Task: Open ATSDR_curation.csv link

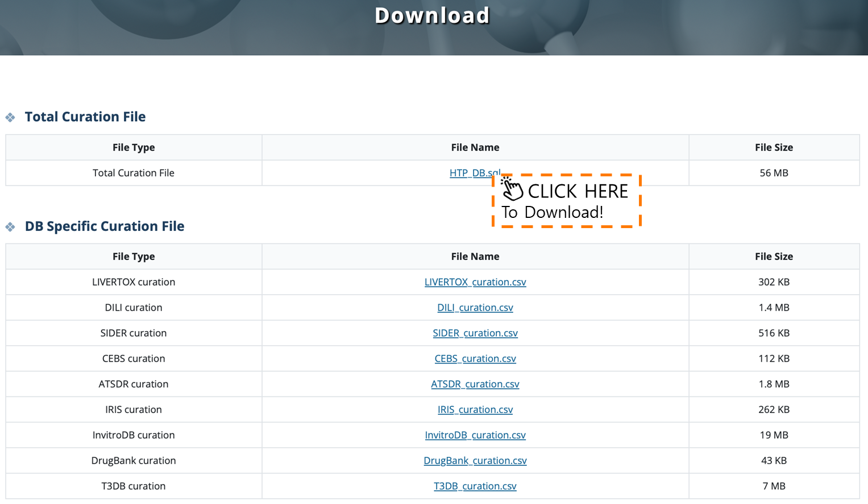Action: [x=475, y=385]
